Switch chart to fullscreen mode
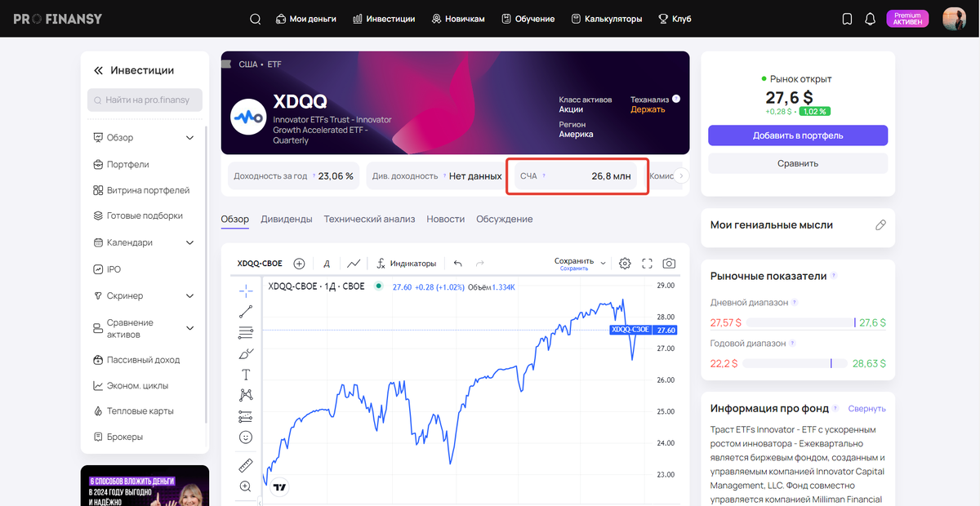Screen dimensions: 980x506 click(x=647, y=264)
